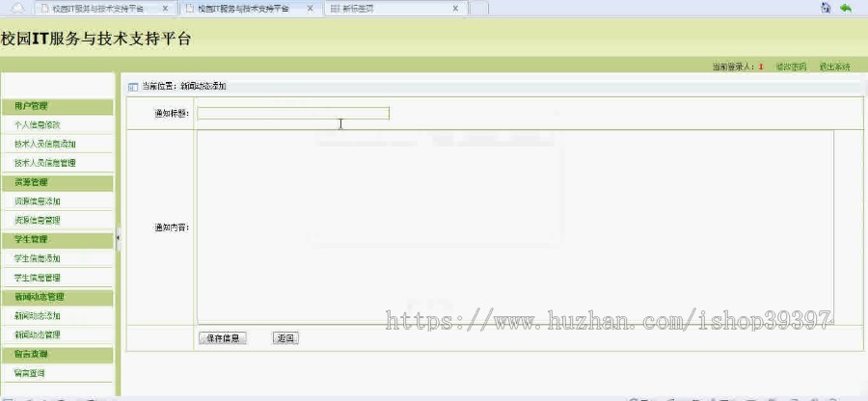Open 学生信息管理 in the sidebar
This screenshot has height=401, width=868.
tap(37, 278)
